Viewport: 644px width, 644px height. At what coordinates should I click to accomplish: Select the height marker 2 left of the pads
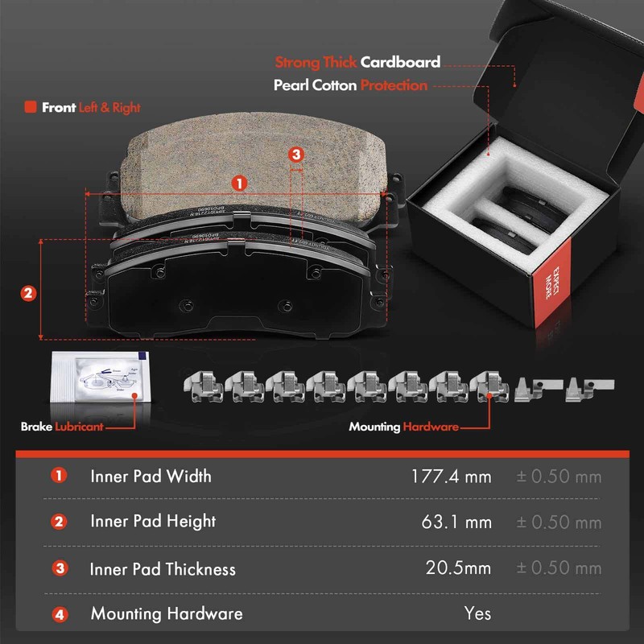pyautogui.click(x=28, y=293)
